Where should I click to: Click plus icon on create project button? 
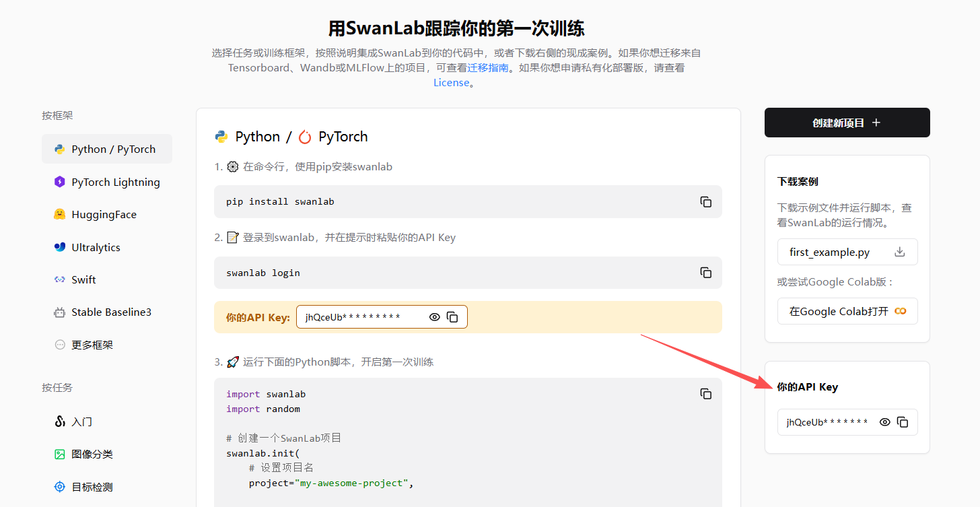[876, 123]
